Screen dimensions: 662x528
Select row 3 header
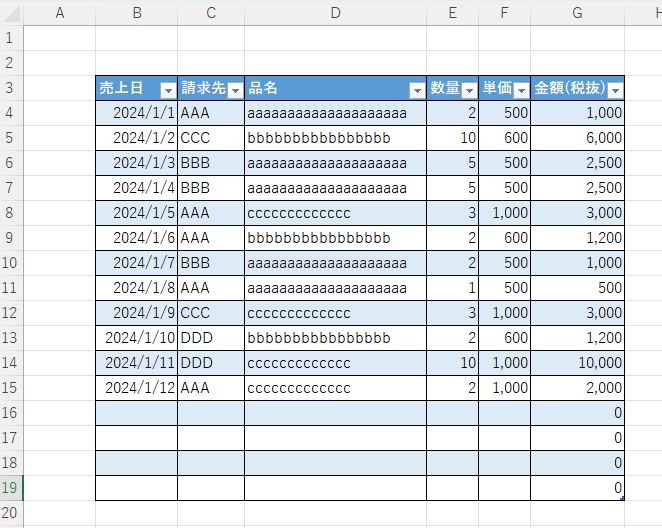click(x=11, y=88)
